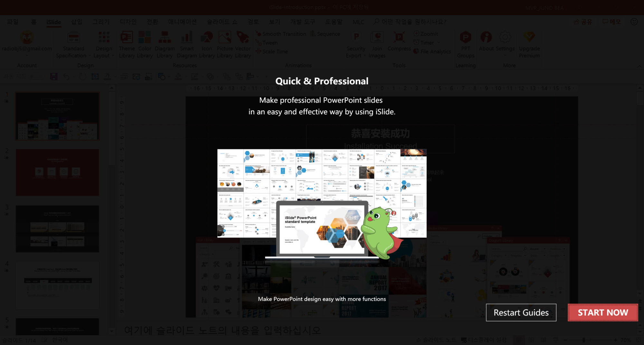Screen dimensions: 644x345
Task: Open the Smart Diagram tool
Action: (x=187, y=44)
